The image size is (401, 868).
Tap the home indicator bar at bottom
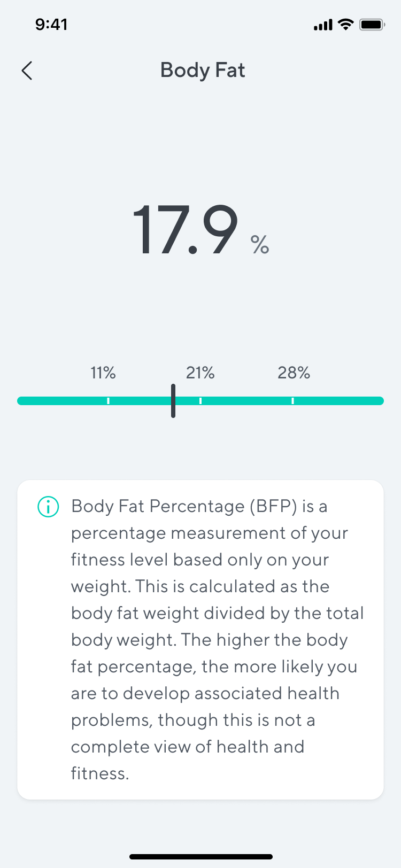[x=201, y=857]
